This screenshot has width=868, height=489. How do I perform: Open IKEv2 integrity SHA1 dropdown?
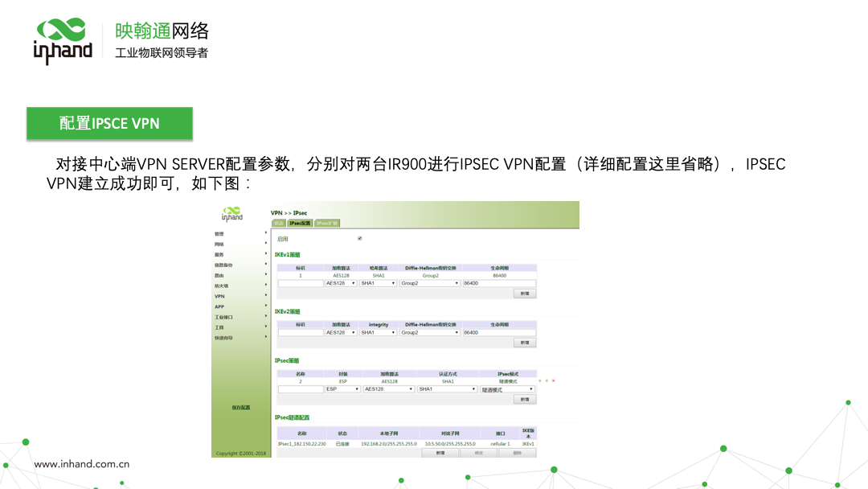tap(378, 332)
